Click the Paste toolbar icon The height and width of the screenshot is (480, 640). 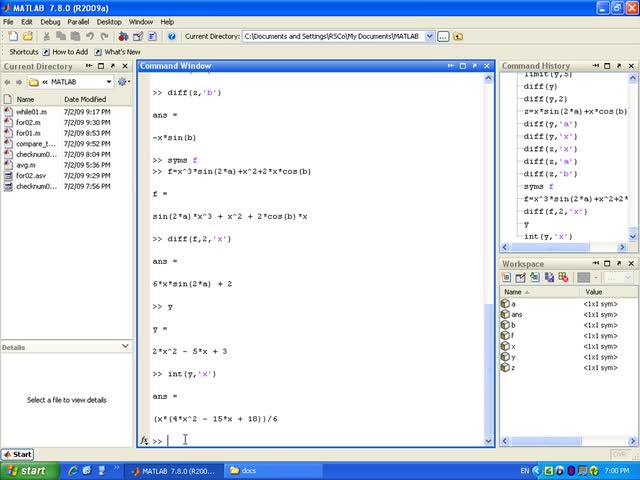pos(75,36)
